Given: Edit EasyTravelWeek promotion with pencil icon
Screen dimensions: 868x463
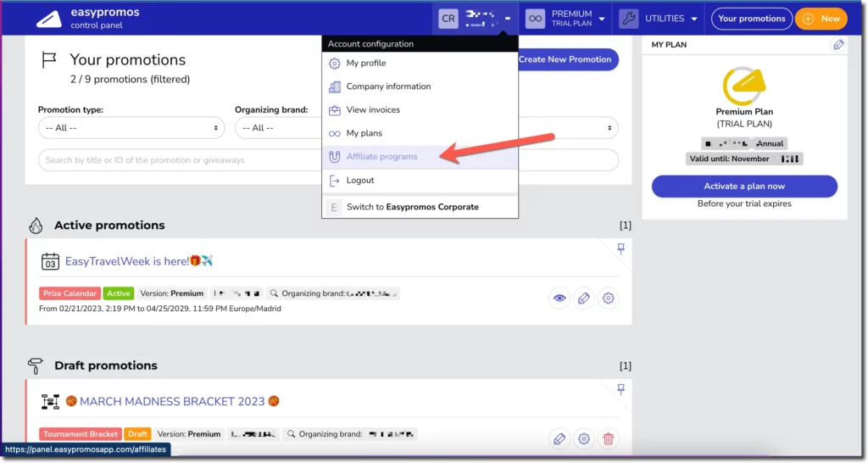Looking at the screenshot, I should pyautogui.click(x=583, y=298).
